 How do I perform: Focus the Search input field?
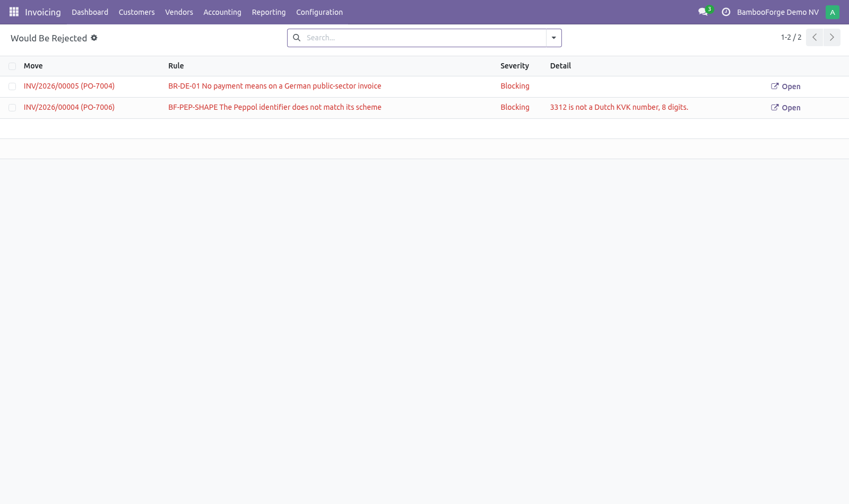tap(424, 38)
